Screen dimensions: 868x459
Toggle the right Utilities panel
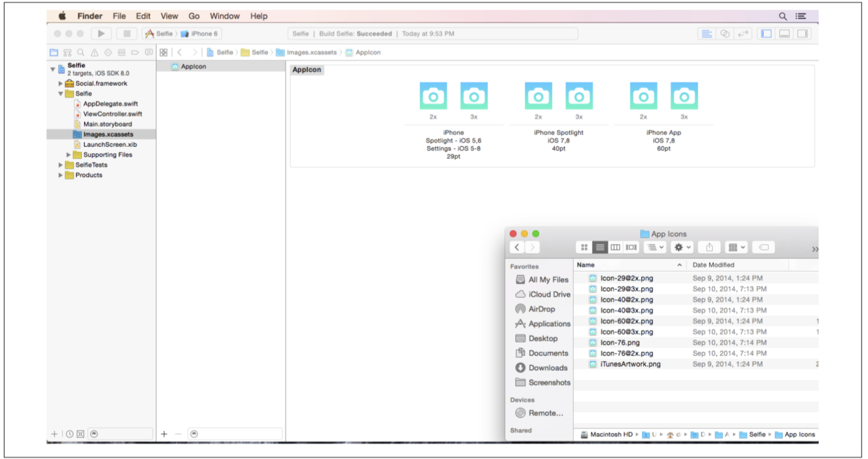[802, 34]
